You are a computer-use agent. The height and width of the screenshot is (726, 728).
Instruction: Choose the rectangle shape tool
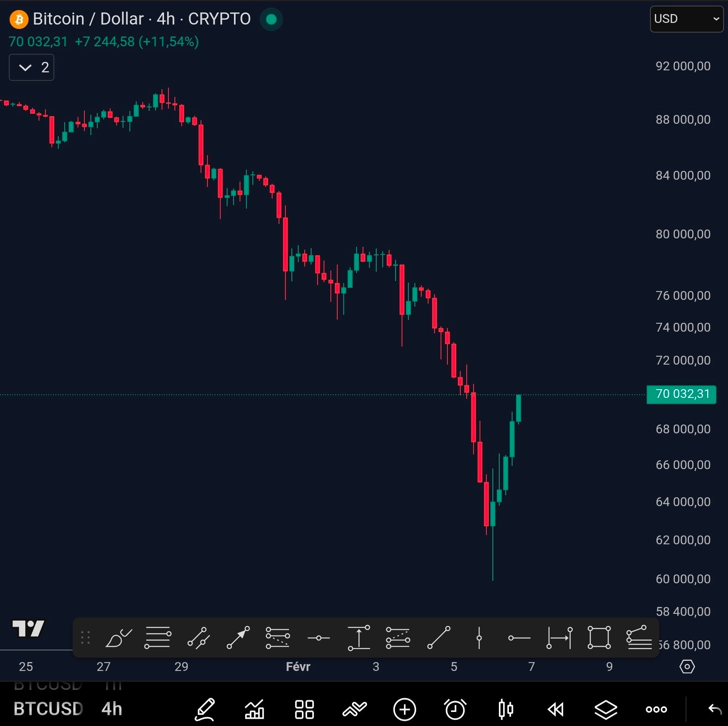click(x=599, y=638)
